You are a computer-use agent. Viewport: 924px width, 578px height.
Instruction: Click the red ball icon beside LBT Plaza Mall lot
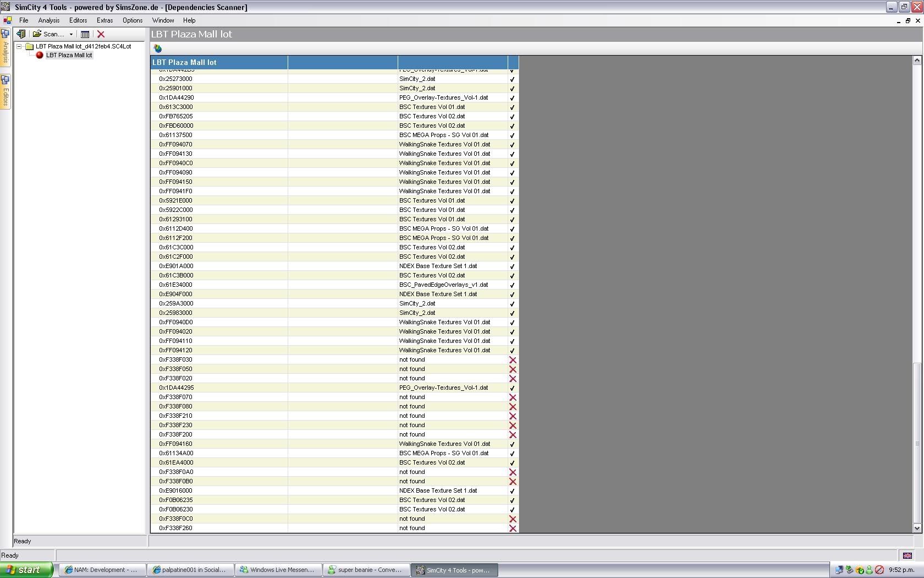(40, 55)
